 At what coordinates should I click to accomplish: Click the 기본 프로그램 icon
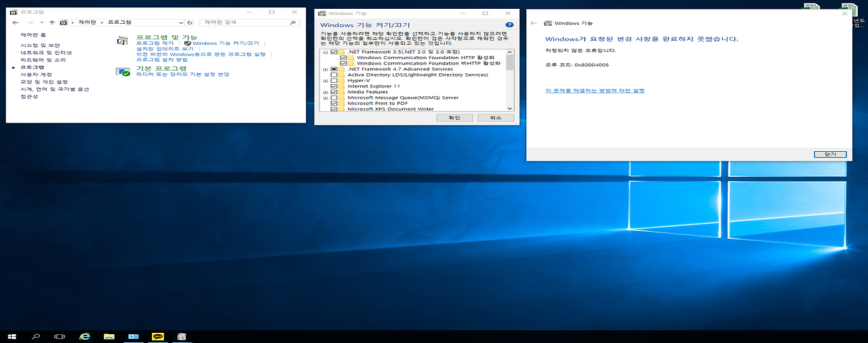122,71
